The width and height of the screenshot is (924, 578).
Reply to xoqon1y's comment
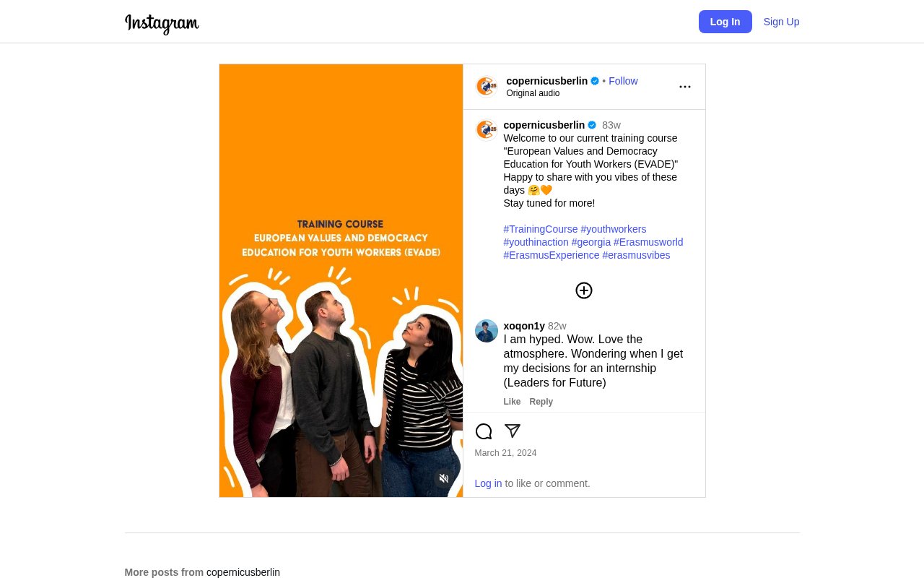click(x=541, y=402)
